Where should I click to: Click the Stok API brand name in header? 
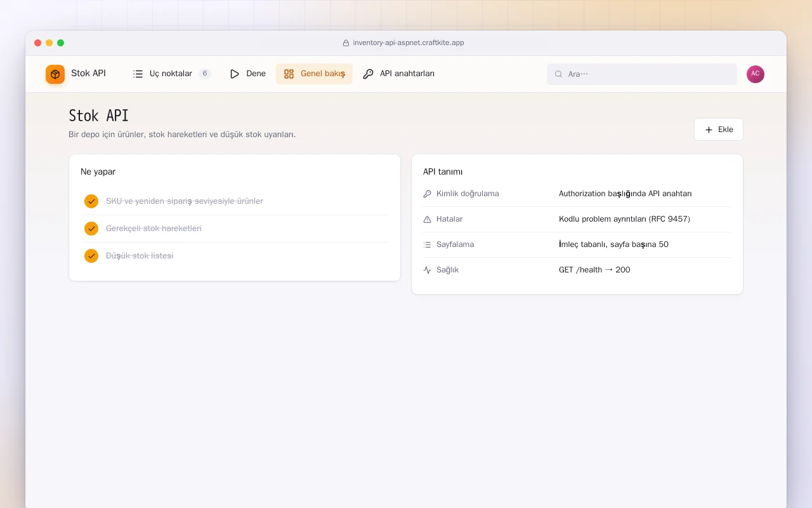pos(88,74)
